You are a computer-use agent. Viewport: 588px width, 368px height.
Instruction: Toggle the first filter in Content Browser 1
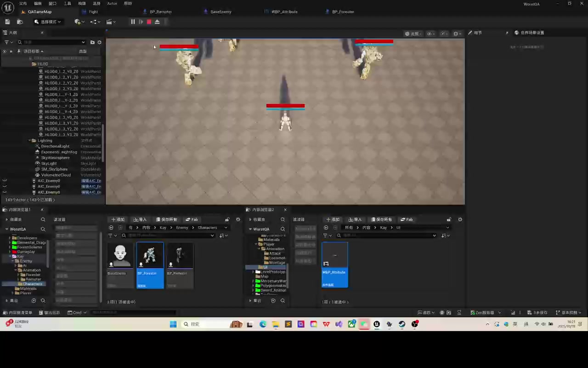(76, 228)
